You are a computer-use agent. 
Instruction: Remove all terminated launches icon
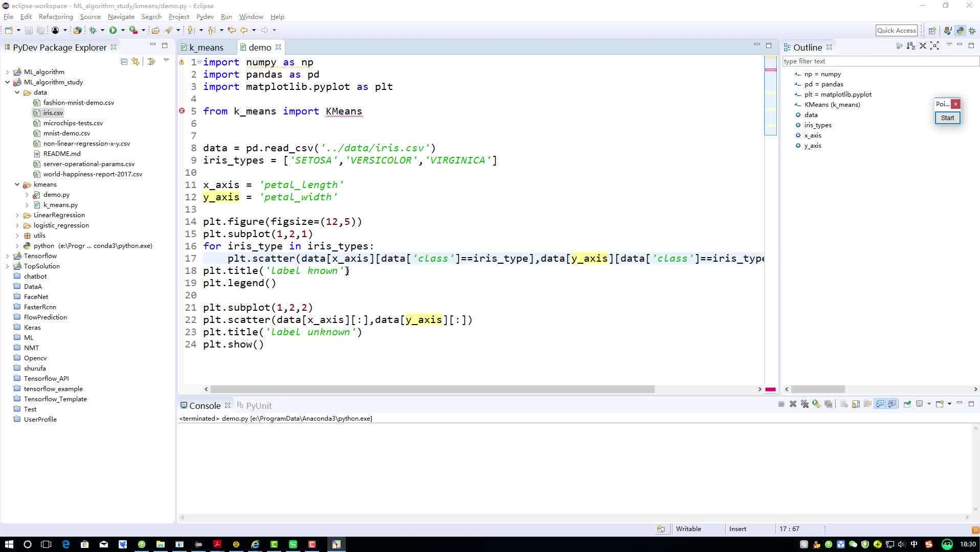(x=805, y=404)
